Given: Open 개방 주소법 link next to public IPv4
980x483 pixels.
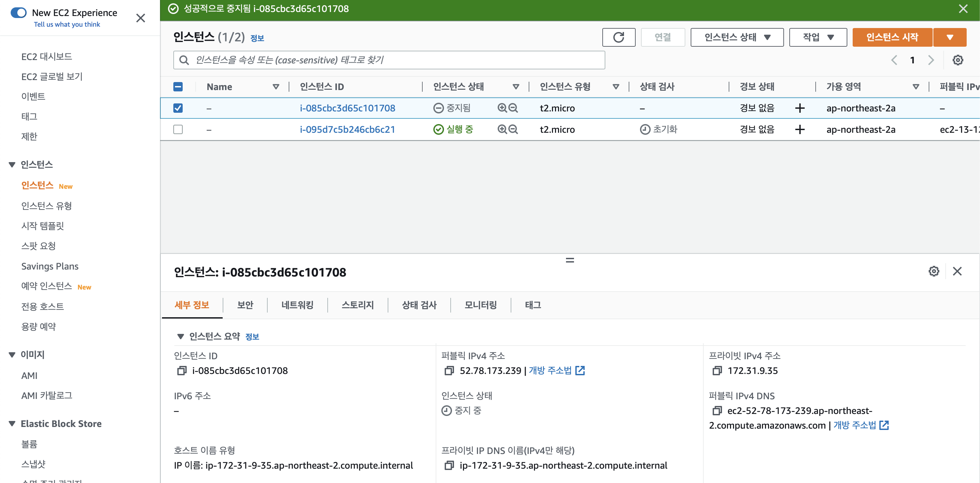Looking at the screenshot, I should (557, 371).
